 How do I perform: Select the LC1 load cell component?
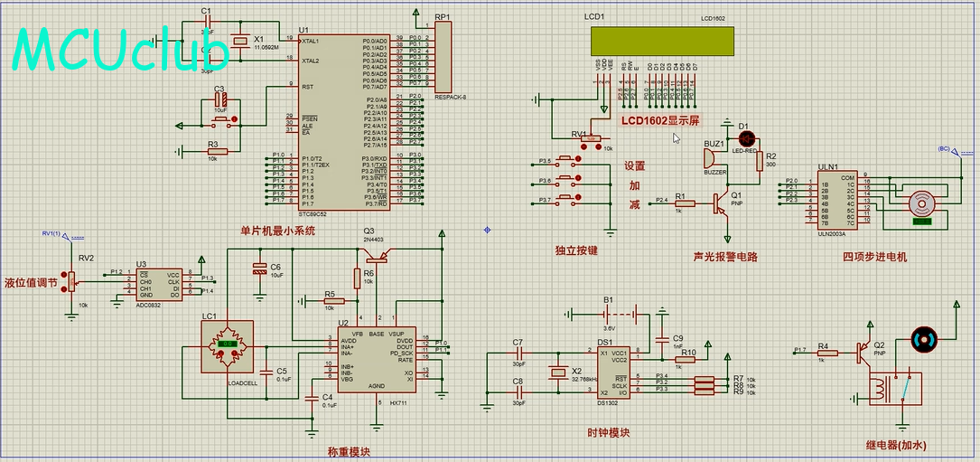229,344
